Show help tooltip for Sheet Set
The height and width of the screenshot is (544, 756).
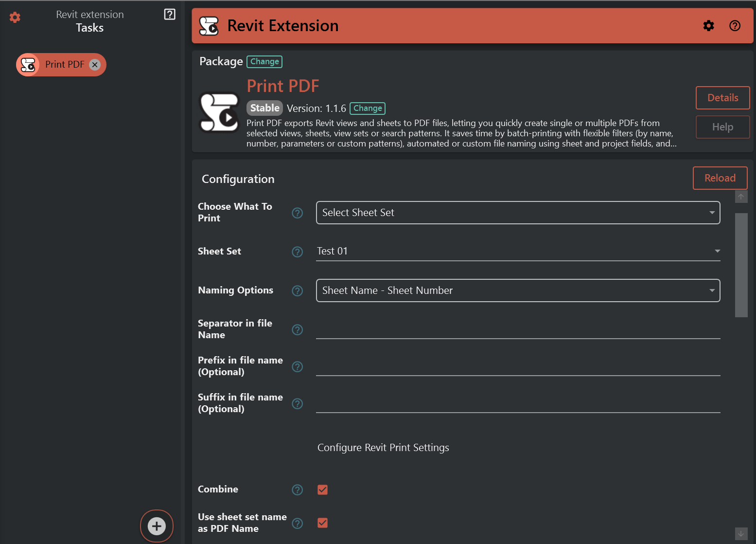297,252
